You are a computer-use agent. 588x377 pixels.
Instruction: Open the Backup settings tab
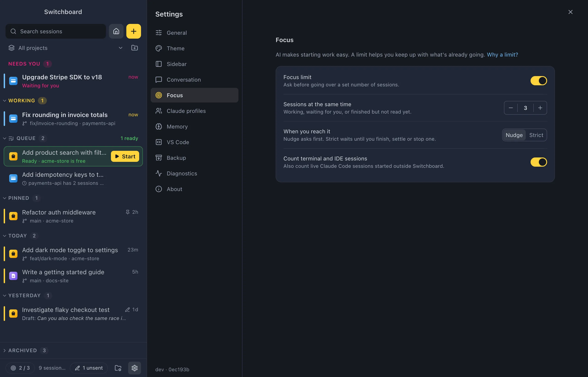point(195,158)
